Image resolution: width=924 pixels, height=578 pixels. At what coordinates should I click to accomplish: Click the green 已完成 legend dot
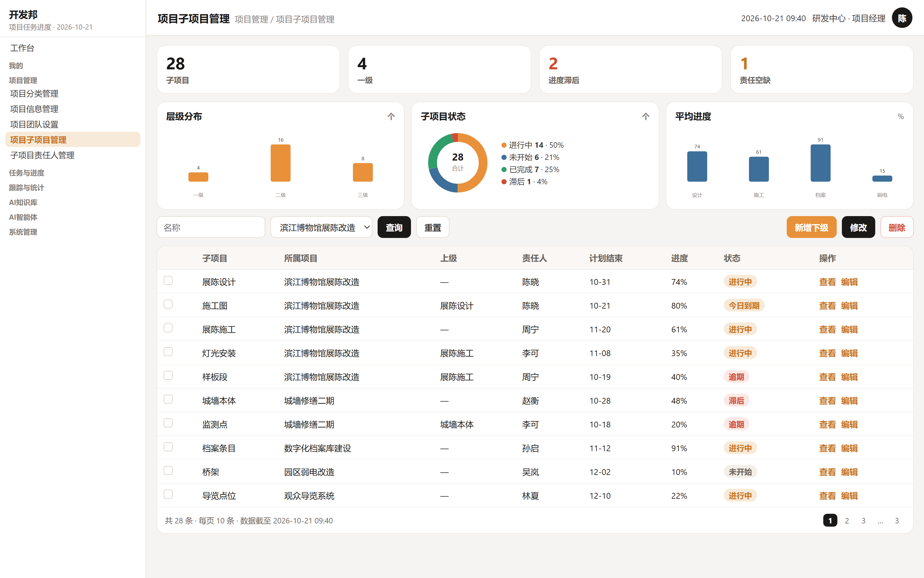[504, 169]
